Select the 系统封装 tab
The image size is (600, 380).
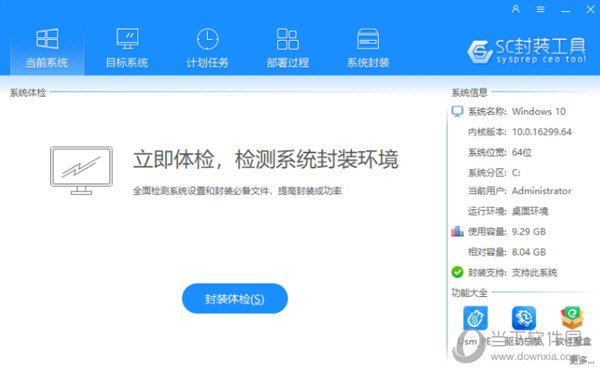(368, 48)
